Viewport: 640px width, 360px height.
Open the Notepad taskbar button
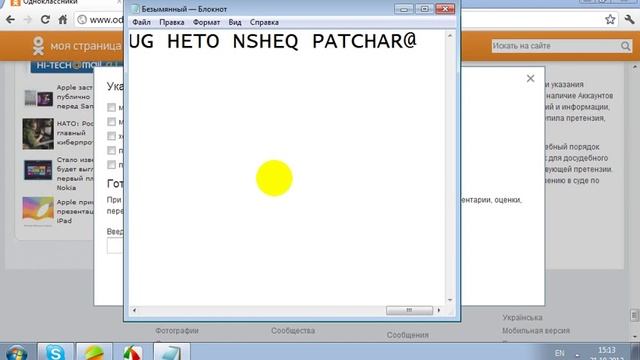[x=171, y=352]
